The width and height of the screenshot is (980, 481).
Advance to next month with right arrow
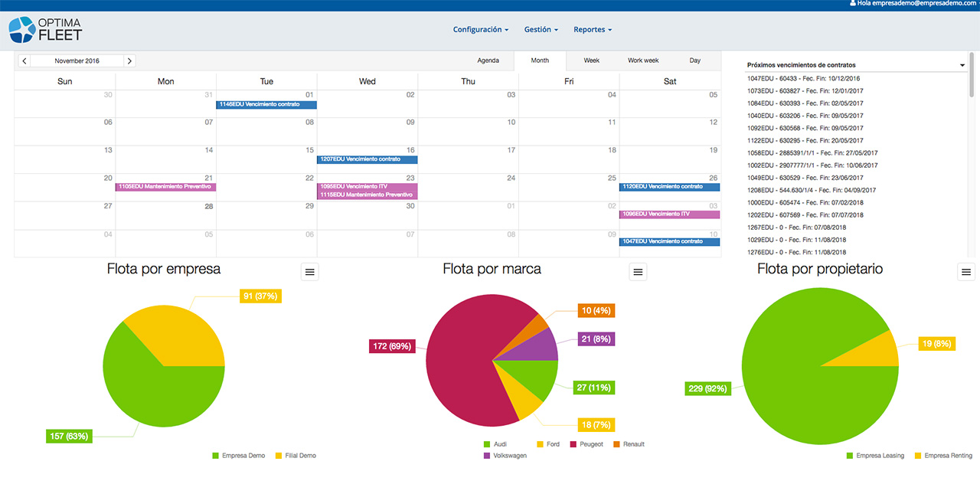pyautogui.click(x=129, y=61)
